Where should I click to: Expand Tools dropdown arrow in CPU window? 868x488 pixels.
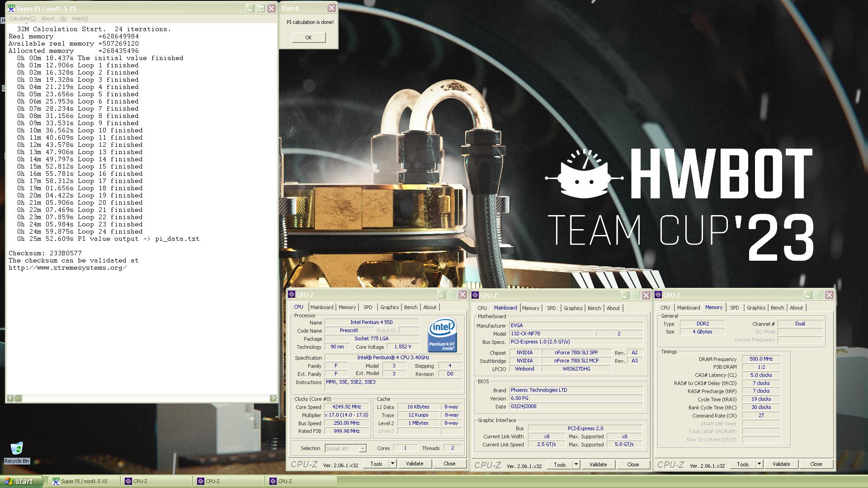pyautogui.click(x=392, y=464)
